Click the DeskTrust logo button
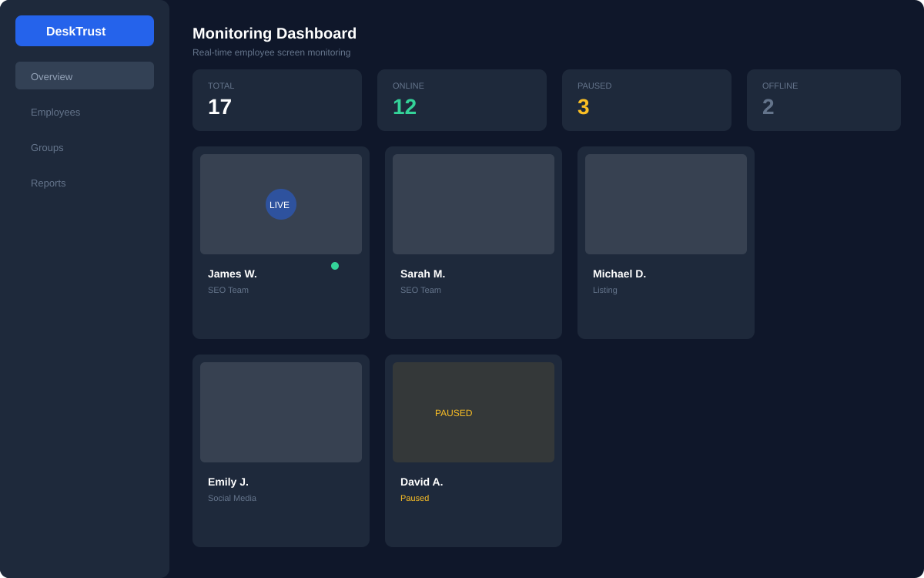This screenshot has width=924, height=578. coord(85,31)
